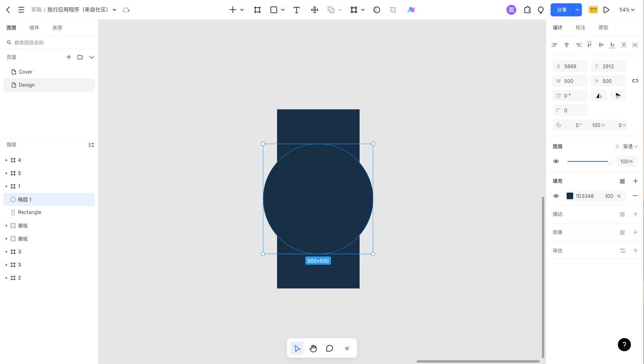Open the colorful AI assistant icon

(x=411, y=10)
